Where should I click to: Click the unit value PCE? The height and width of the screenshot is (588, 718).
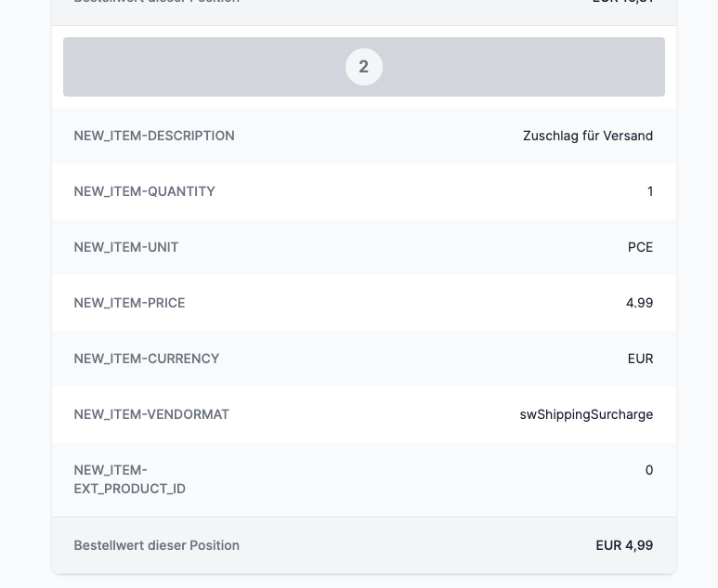click(640, 247)
